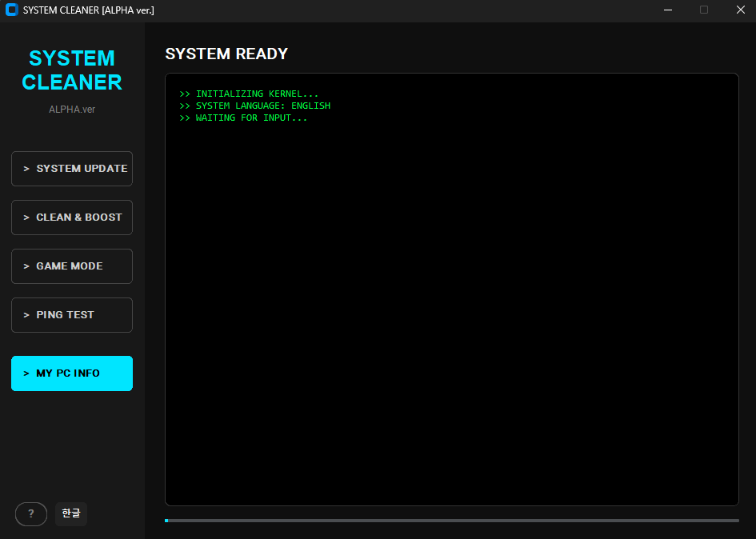Select the WAITING FOR INPUT console line
Image resolution: width=756 pixels, height=539 pixels.
[x=242, y=118]
